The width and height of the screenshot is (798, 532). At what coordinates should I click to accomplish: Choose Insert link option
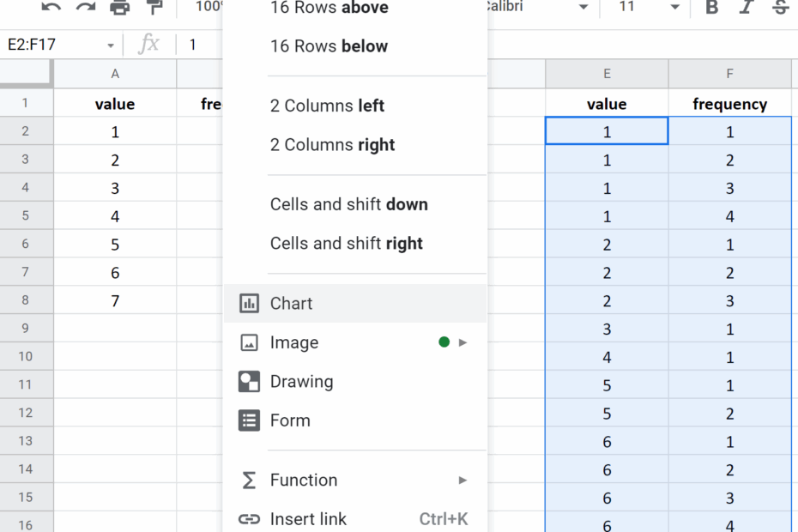[x=355, y=519]
